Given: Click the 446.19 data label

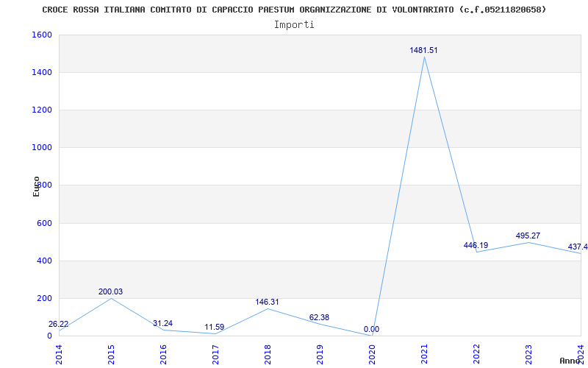Looking at the screenshot, I should [476, 246].
